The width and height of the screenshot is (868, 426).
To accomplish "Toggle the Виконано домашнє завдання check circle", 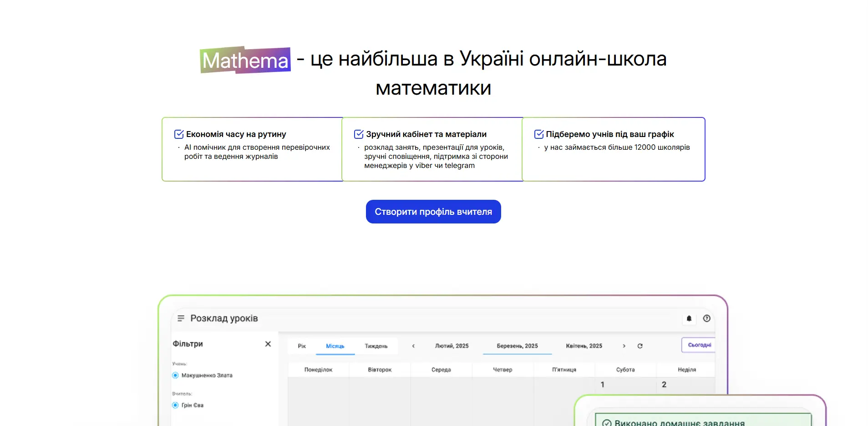I will (x=606, y=422).
